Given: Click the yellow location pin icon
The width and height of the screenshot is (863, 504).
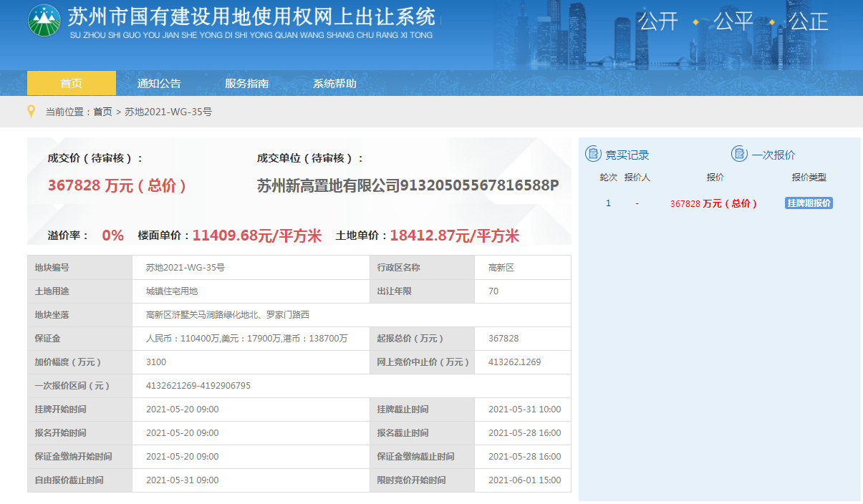Looking at the screenshot, I should [31, 112].
